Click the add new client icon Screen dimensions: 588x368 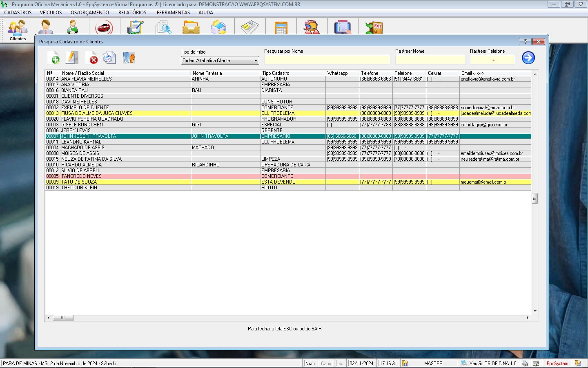pos(53,58)
